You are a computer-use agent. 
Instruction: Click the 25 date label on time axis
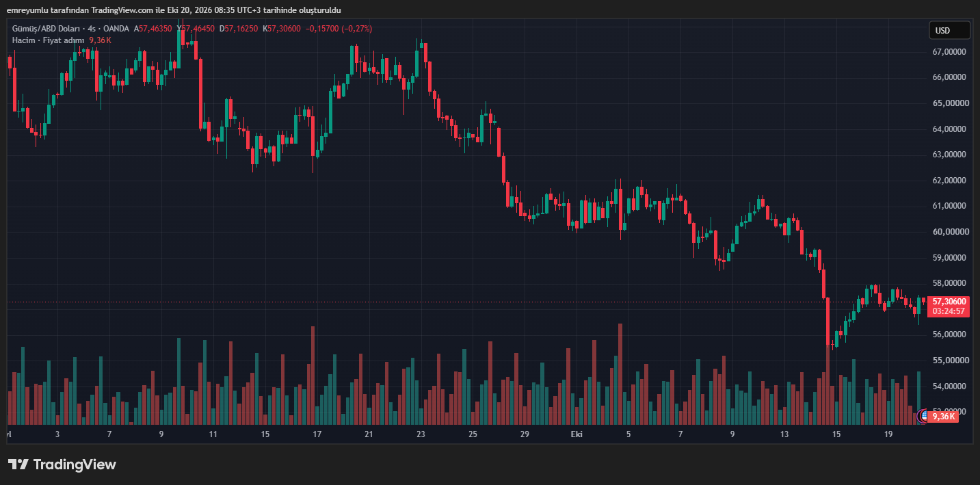pos(473,434)
